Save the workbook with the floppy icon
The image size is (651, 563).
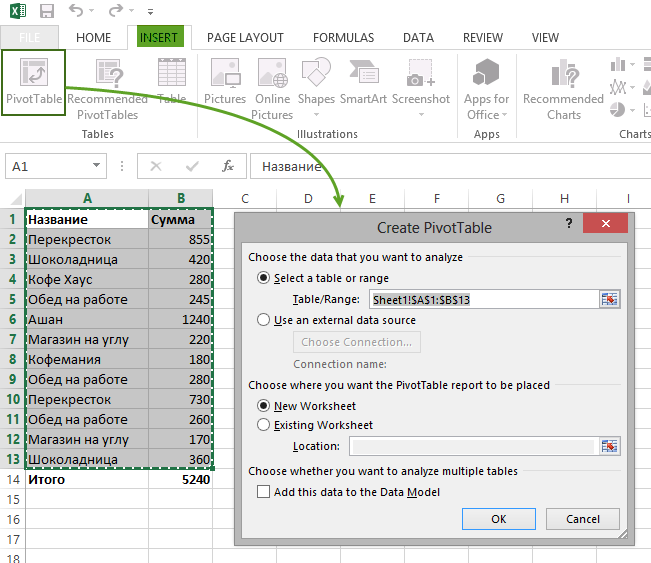(47, 10)
